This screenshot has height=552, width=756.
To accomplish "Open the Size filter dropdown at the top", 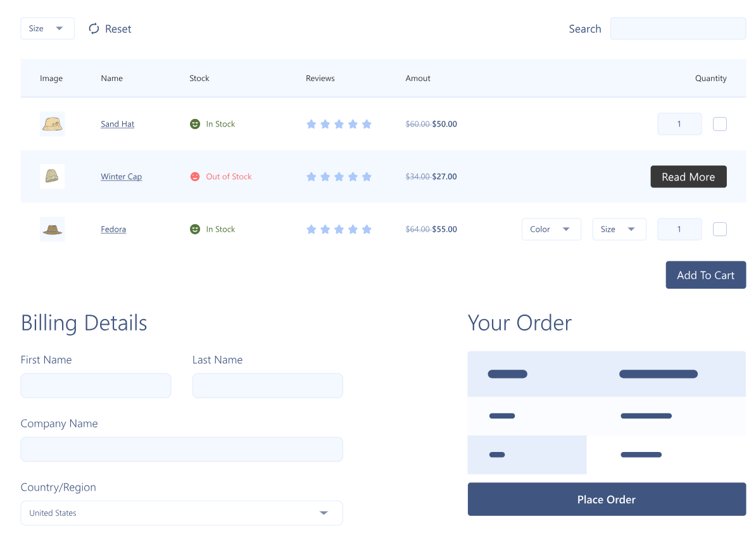I will click(47, 28).
